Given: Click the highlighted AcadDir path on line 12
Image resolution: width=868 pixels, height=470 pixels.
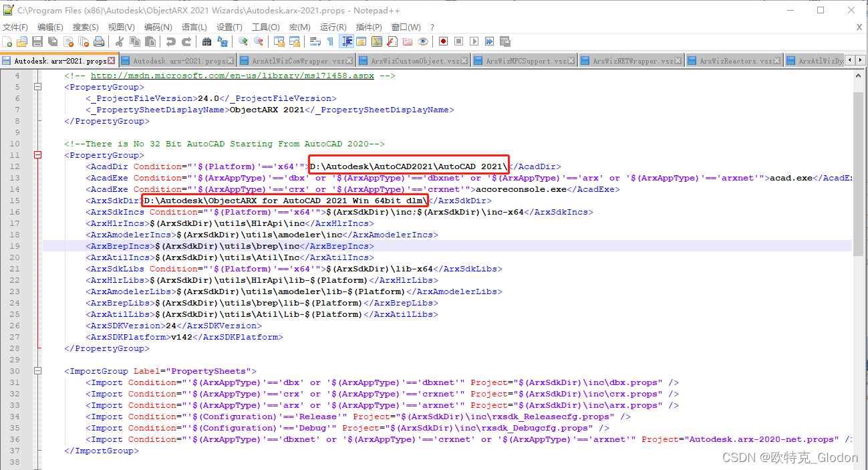Looking at the screenshot, I should (x=408, y=166).
